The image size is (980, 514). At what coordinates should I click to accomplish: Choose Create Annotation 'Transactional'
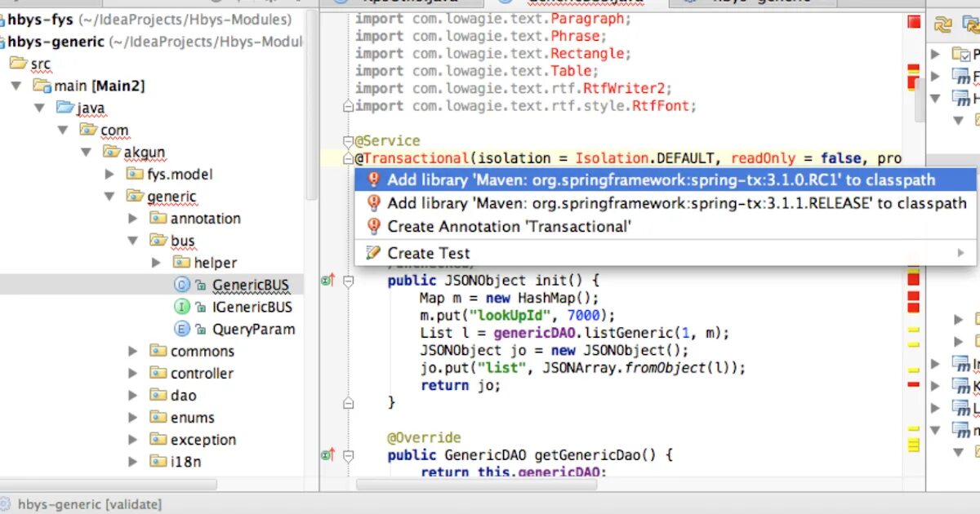[666, 226]
